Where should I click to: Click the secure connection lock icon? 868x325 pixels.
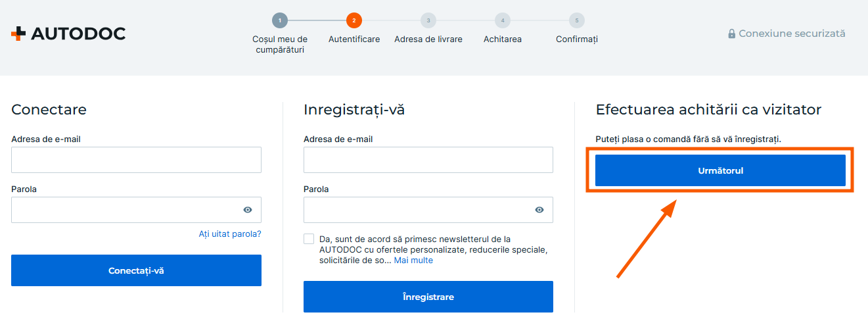pyautogui.click(x=731, y=34)
